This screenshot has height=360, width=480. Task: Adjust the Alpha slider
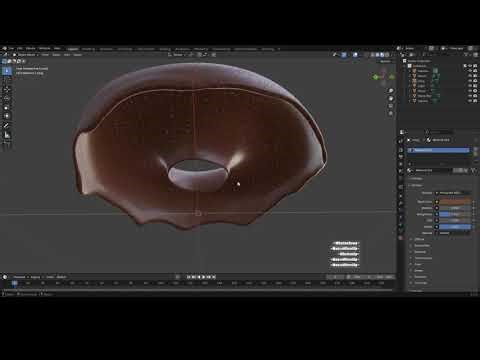(455, 227)
